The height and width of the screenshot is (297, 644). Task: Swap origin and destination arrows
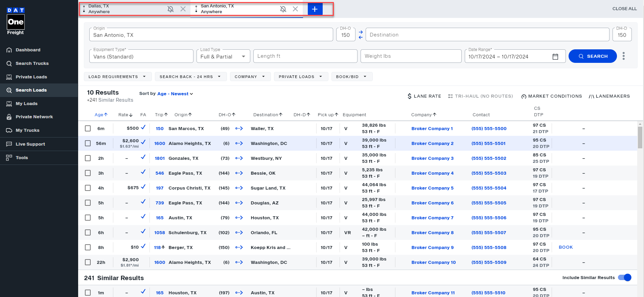(361, 35)
